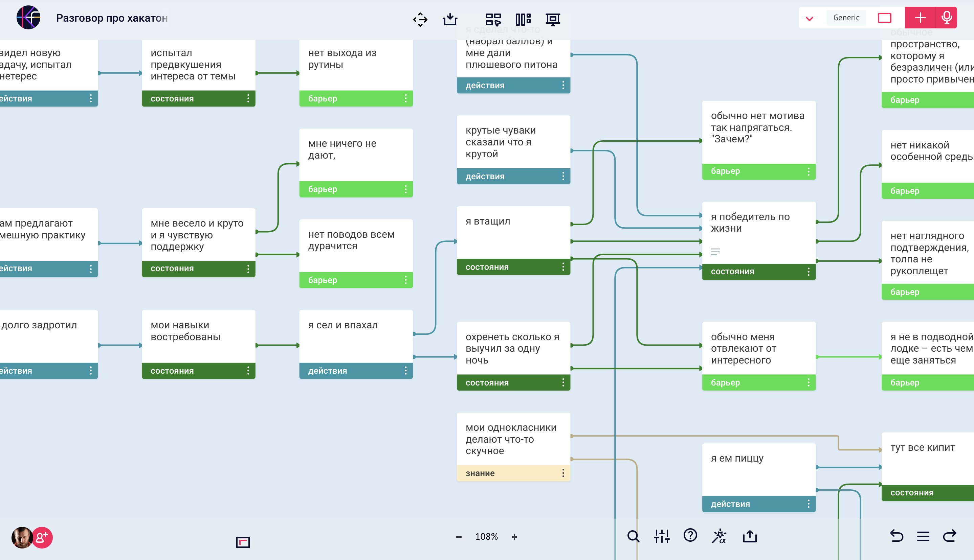Expand the red chevron dropdown near Generic
974x560 pixels.
click(809, 18)
